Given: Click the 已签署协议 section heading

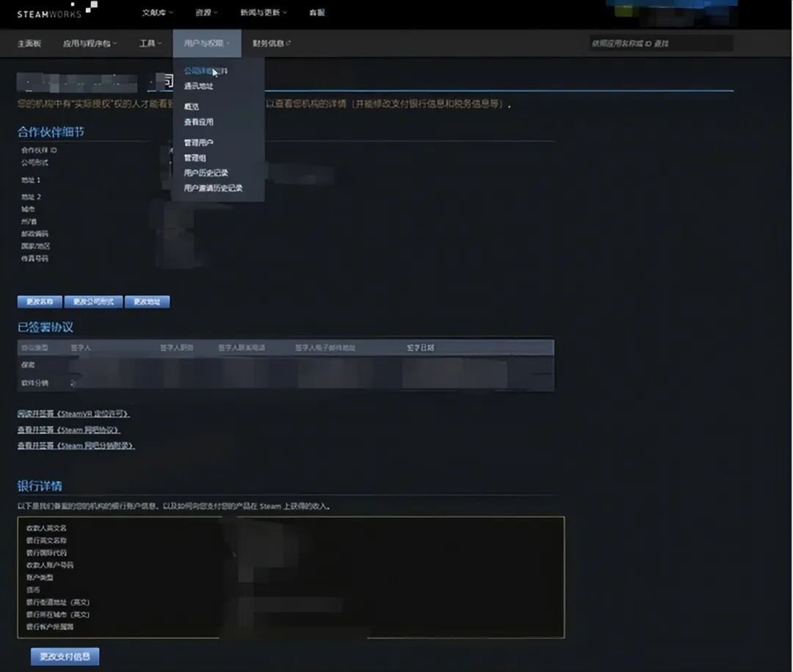Looking at the screenshot, I should click(45, 327).
